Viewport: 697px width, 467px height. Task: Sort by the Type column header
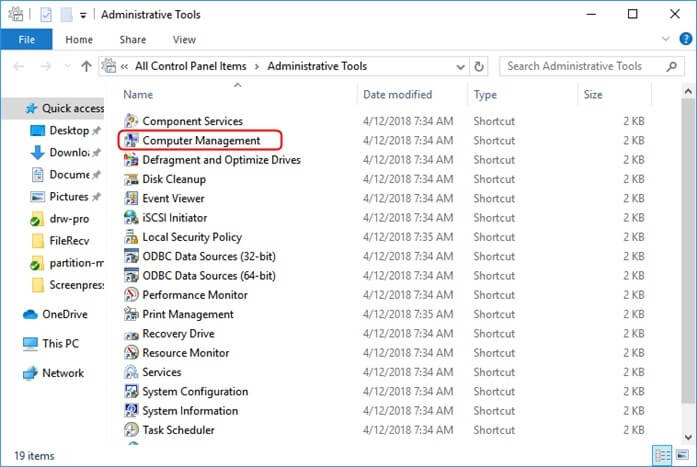pyautogui.click(x=523, y=94)
